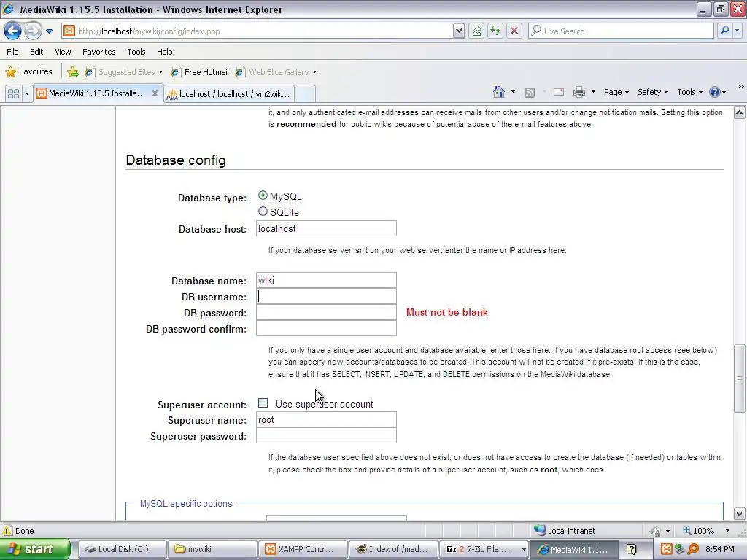Click Add to Favorites Bar icon

(x=73, y=72)
